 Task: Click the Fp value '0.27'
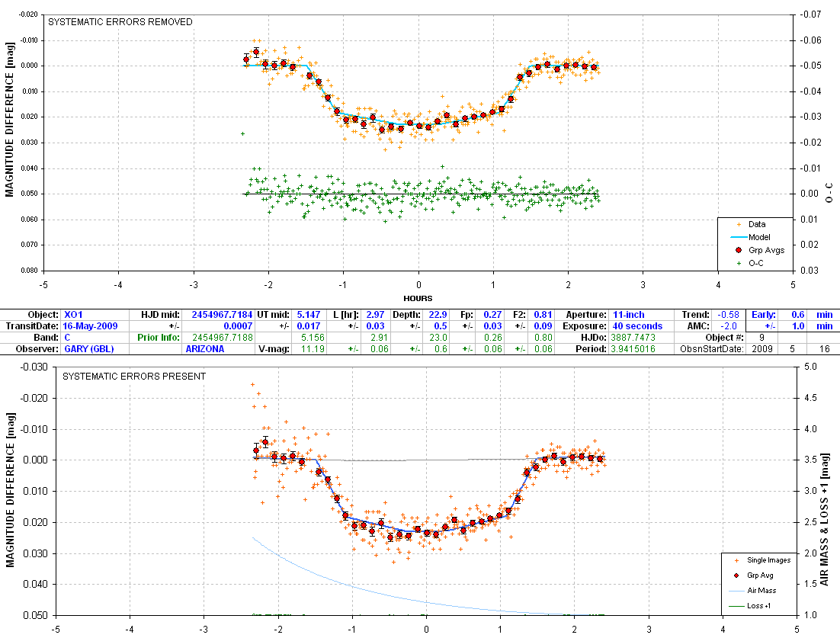point(493,315)
